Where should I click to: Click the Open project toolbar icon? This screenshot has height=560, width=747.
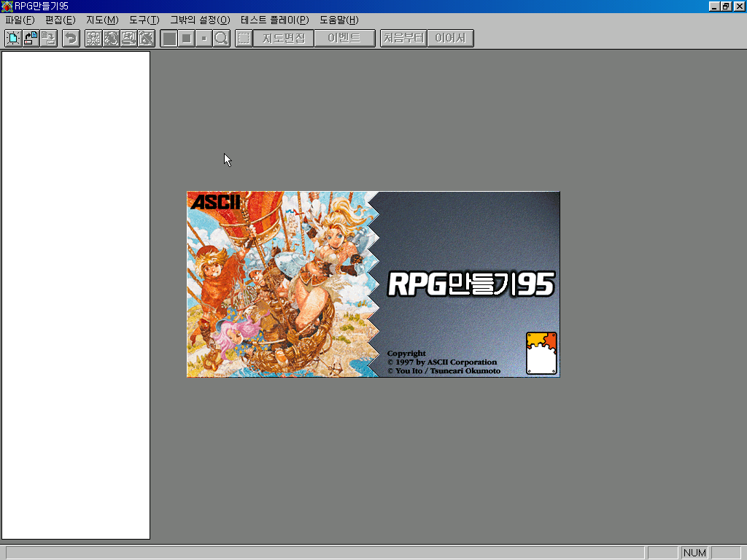pos(31,38)
